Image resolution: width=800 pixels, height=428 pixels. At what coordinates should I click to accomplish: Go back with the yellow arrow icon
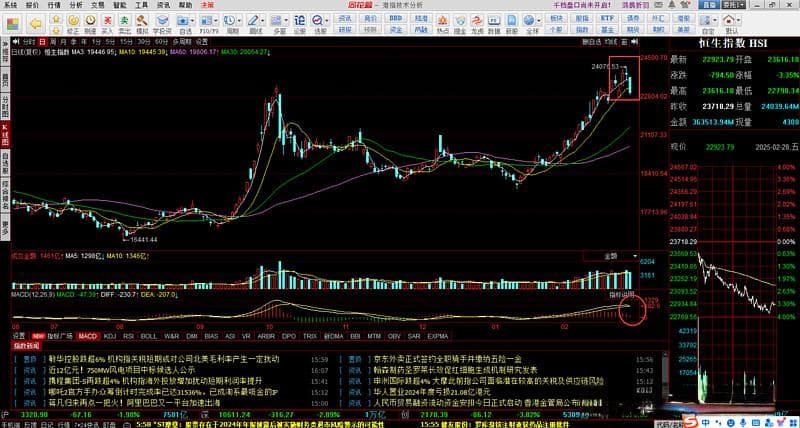coord(36,23)
